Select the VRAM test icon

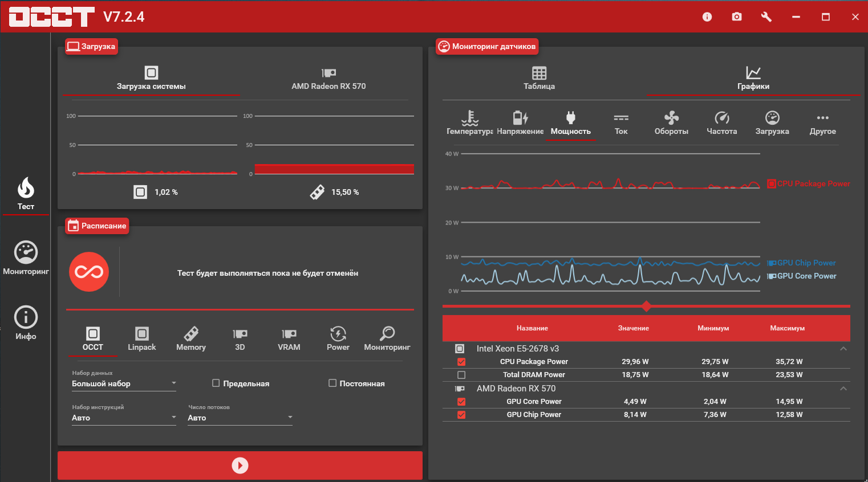[289, 338]
